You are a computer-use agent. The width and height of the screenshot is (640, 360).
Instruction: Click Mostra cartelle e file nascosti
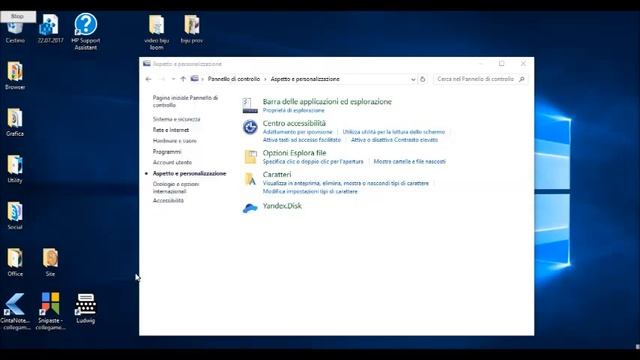[x=409, y=162]
